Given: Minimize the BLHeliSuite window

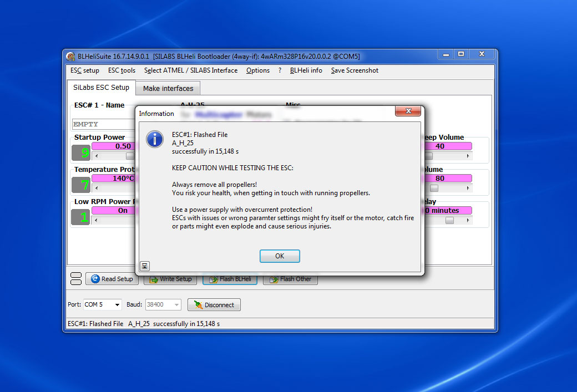Looking at the screenshot, I should (446, 54).
